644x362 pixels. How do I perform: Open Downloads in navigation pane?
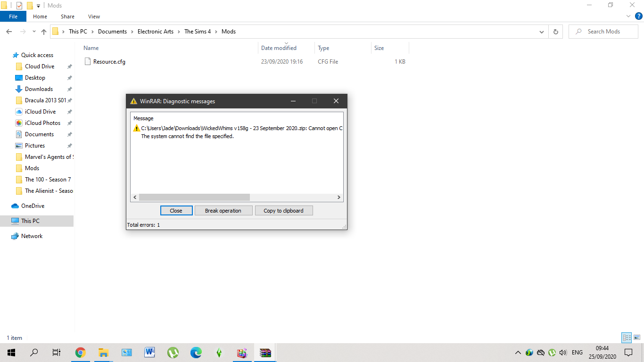39,89
